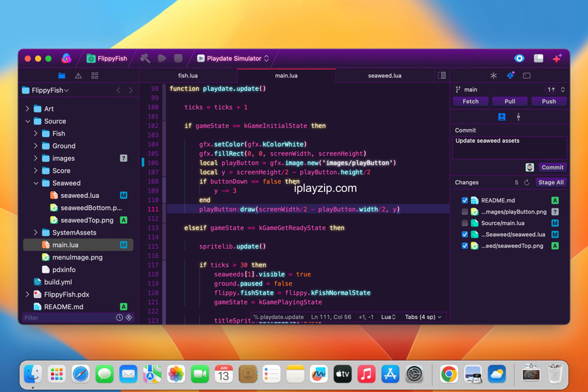The width and height of the screenshot is (588, 392).
Task: Switch to the seaweed.lua tab
Action: pos(385,75)
